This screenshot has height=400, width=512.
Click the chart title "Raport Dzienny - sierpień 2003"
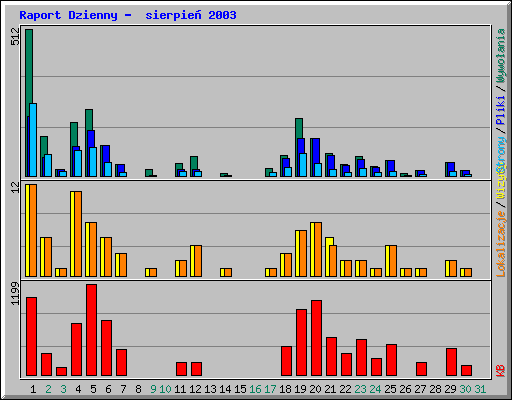[128, 15]
